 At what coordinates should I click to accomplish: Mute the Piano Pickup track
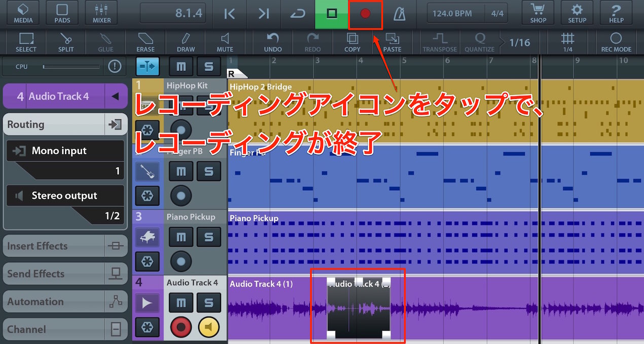tap(181, 237)
